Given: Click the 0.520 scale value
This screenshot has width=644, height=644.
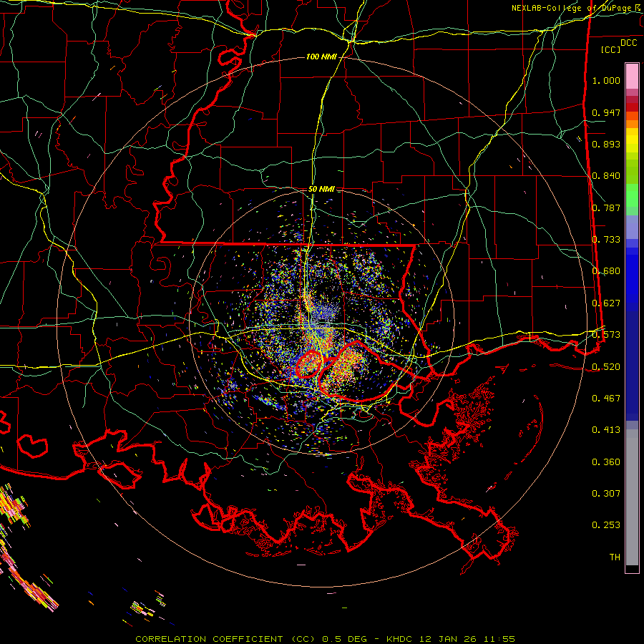Looking at the screenshot, I should pyautogui.click(x=606, y=367).
